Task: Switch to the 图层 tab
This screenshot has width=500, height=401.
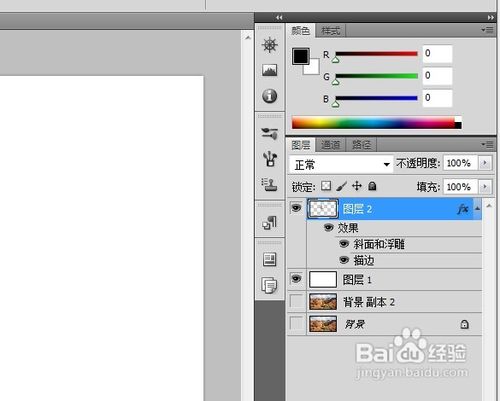Action: [x=301, y=145]
